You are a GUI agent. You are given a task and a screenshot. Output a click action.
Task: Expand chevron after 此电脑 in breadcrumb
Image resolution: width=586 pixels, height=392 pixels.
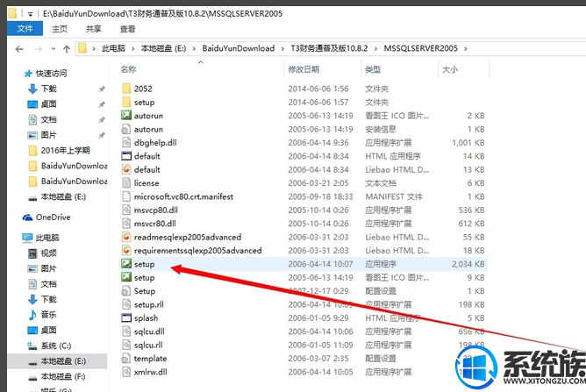pos(133,48)
